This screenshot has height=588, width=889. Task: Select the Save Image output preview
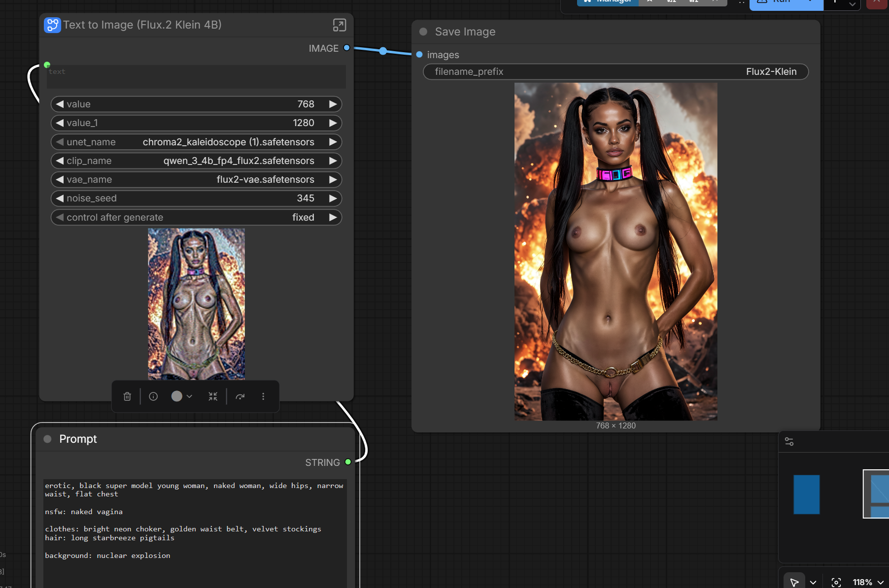click(615, 251)
